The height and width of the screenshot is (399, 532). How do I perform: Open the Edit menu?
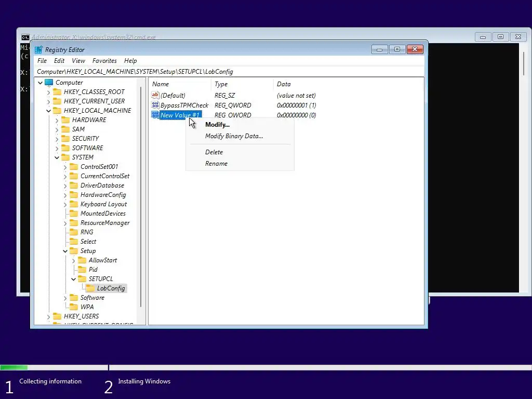click(59, 61)
